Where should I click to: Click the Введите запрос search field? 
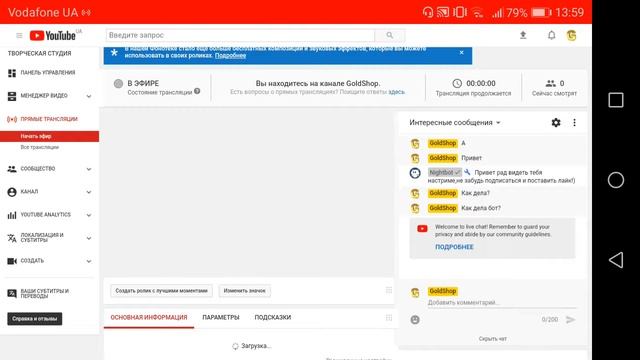(x=240, y=36)
